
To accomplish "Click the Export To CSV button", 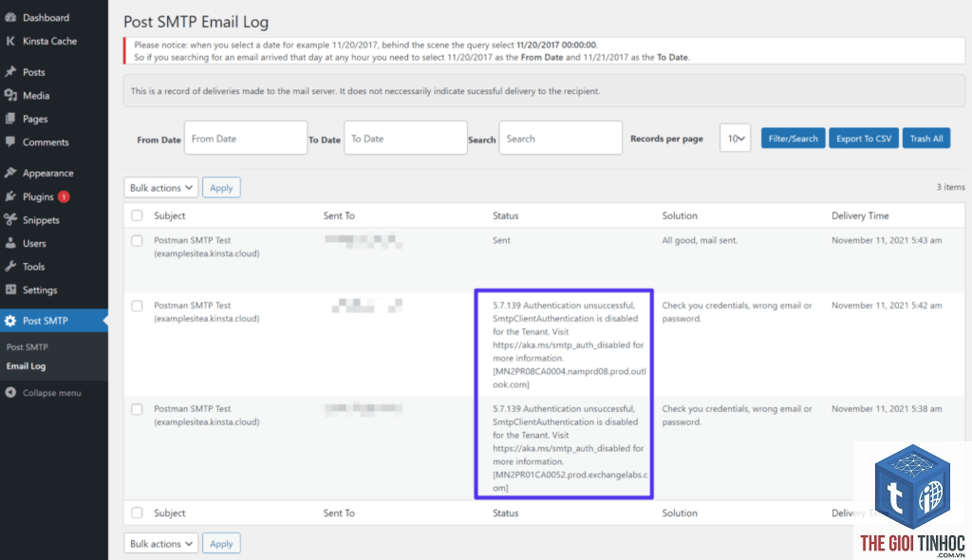I will point(864,139).
